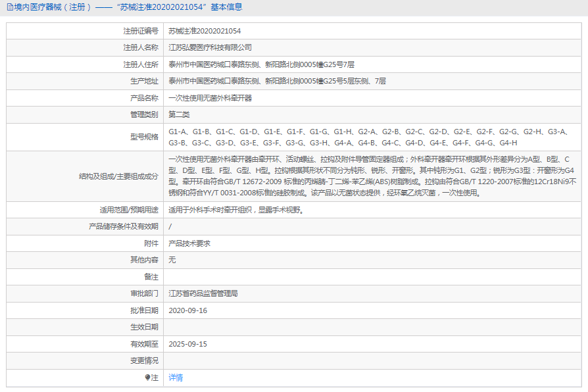Click the intended use text 适用于外科手术时牵开组织

(235, 210)
